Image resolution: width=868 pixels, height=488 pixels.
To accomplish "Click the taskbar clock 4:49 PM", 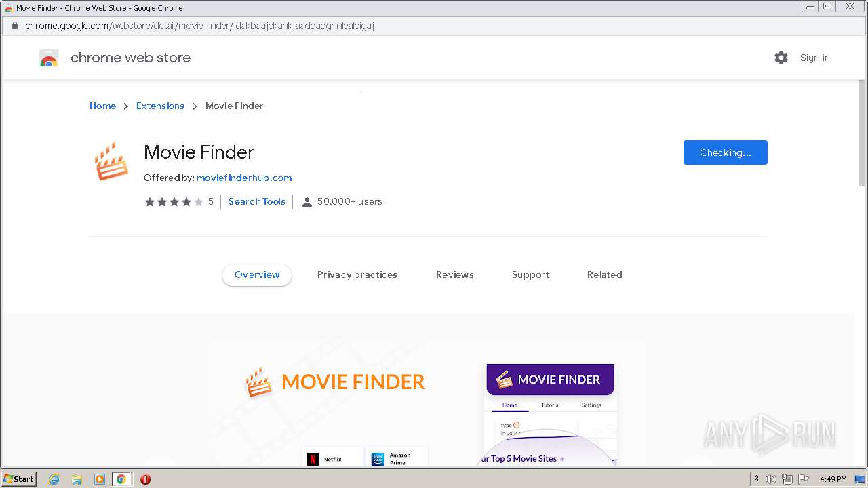I will pos(833,479).
